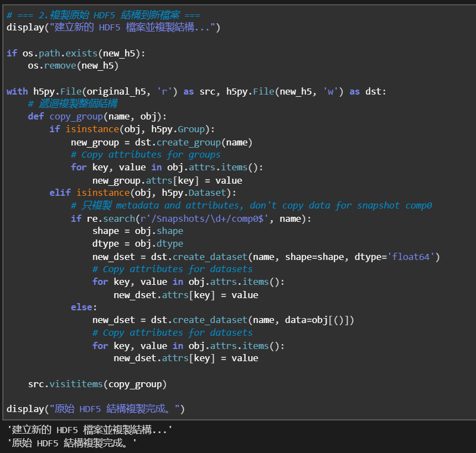Click the else: keyword line
The image size is (476, 453).
pos(84,308)
